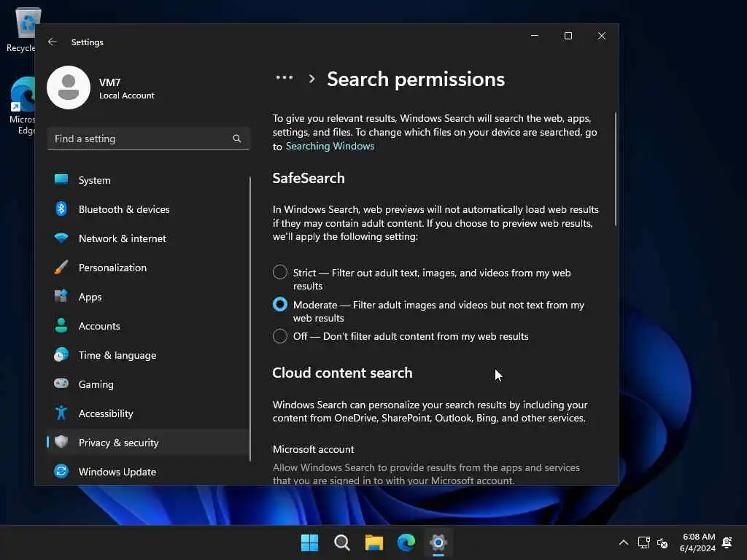Open Accessibility settings

(148, 413)
